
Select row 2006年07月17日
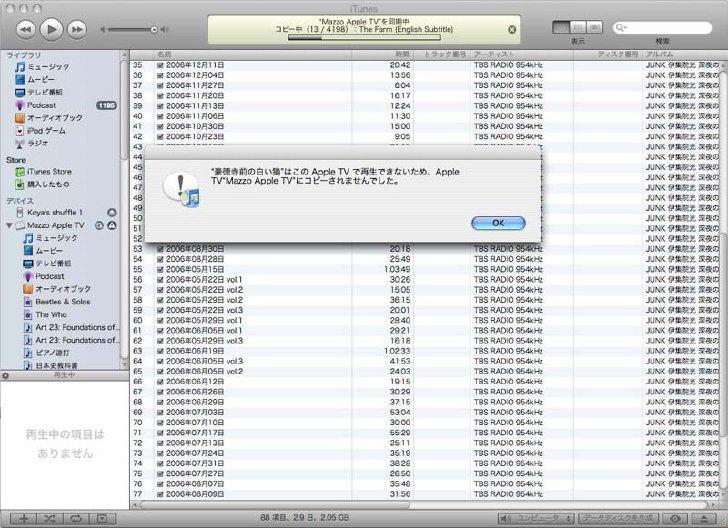point(425,433)
